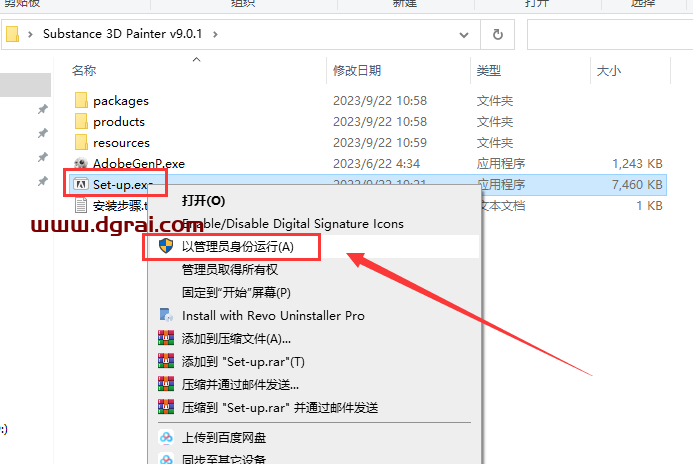Screen dimensions: 693x464
Task: Click the Set-up.exe Adobe icon
Action: [x=81, y=184]
